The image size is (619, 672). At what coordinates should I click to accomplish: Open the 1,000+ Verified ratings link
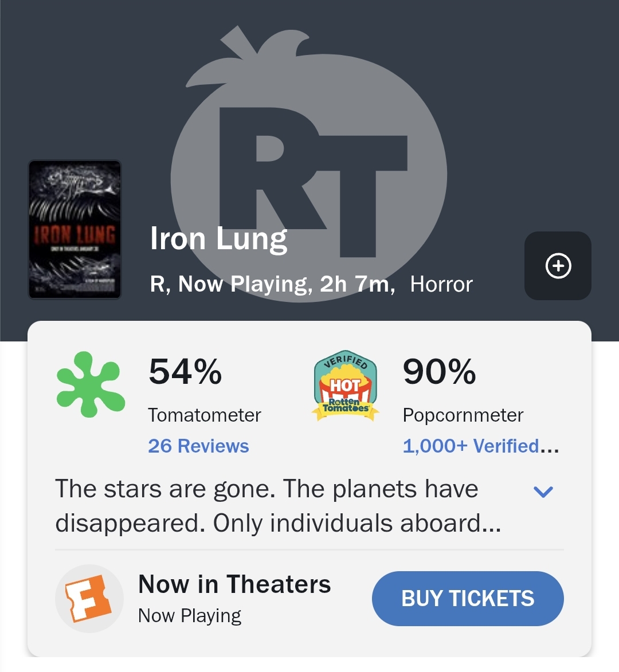point(480,446)
